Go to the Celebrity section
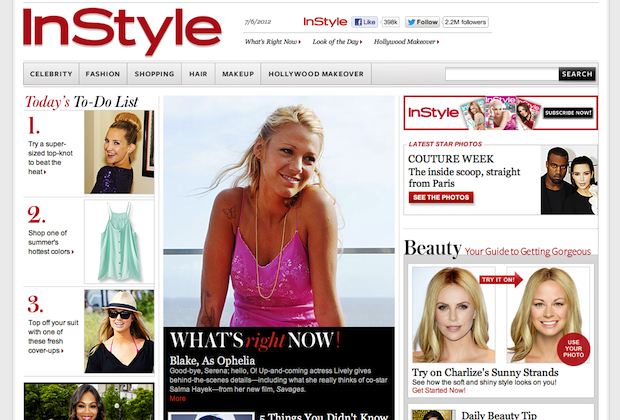 click(x=51, y=74)
